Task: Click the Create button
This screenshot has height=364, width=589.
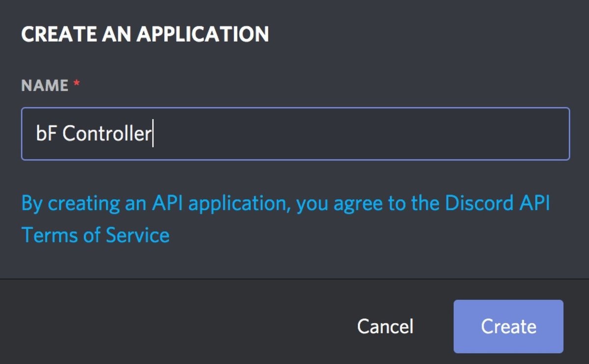Action: [x=508, y=326]
